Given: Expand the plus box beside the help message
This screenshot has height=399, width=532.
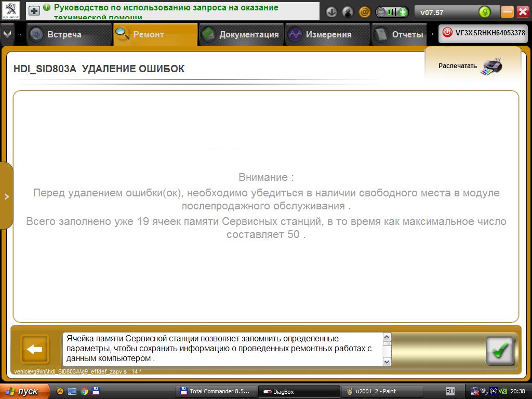Looking at the screenshot, I should [x=34, y=11].
